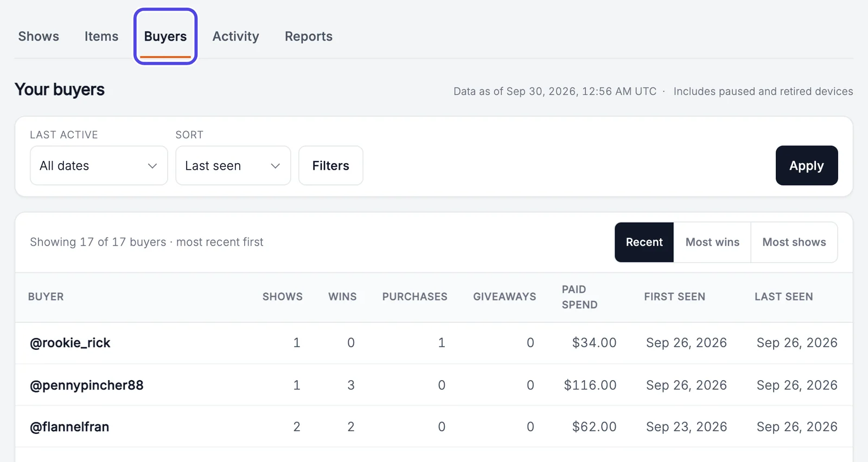Click the WINS column header
This screenshot has height=462, width=868.
coord(342,297)
